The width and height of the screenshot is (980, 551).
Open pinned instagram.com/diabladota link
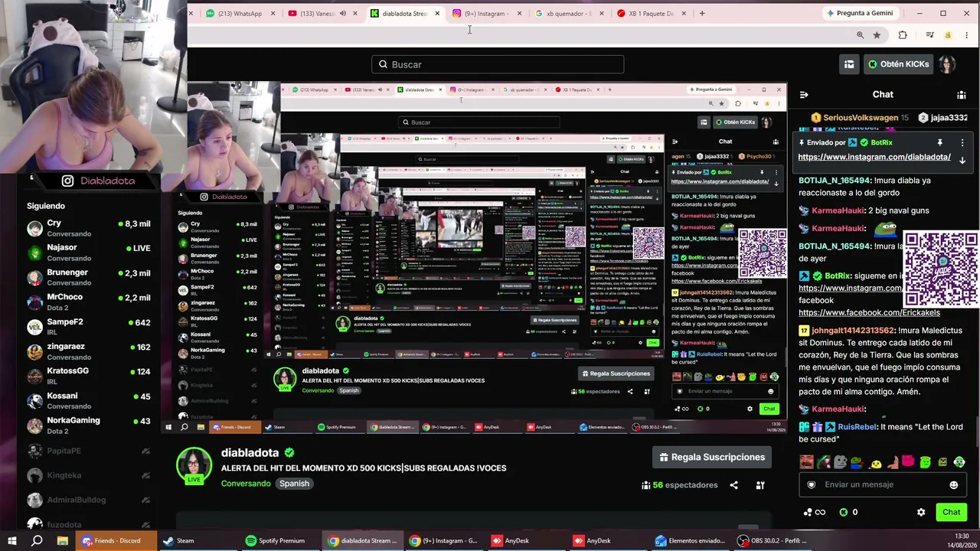tap(874, 157)
